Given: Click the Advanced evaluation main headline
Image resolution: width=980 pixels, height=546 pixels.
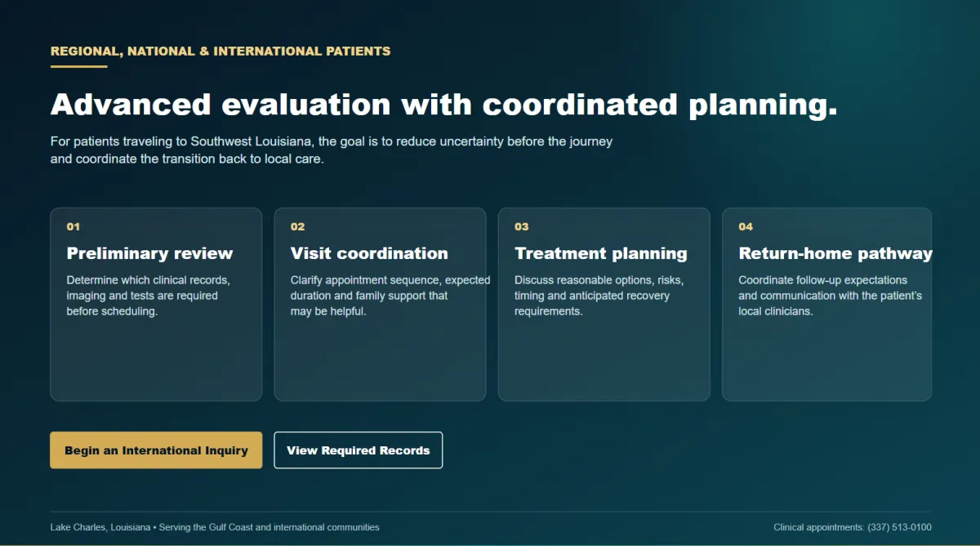Looking at the screenshot, I should tap(444, 105).
